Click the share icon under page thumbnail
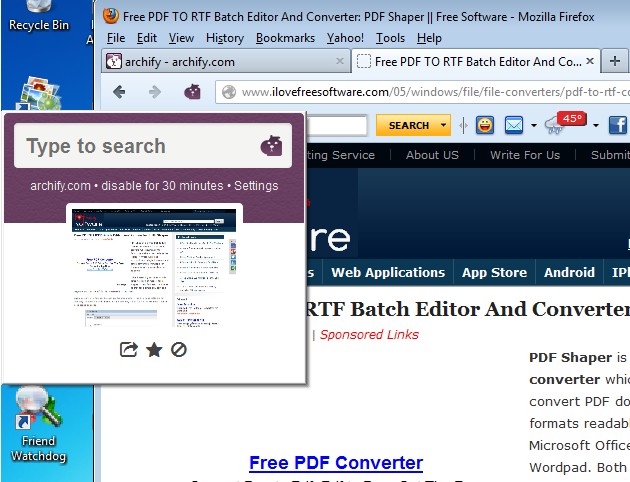The image size is (630, 482). click(x=129, y=349)
